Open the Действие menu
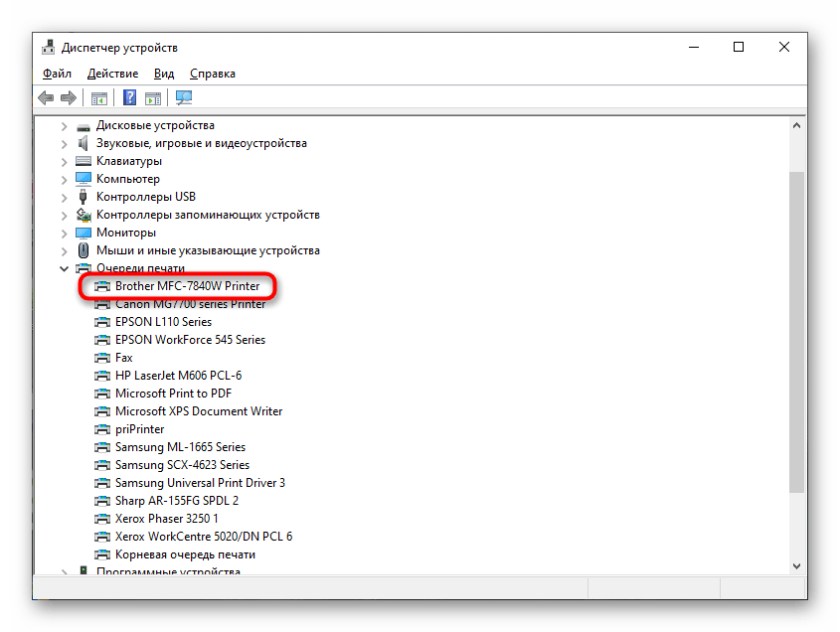Viewport: 840px width, 632px height. click(112, 74)
